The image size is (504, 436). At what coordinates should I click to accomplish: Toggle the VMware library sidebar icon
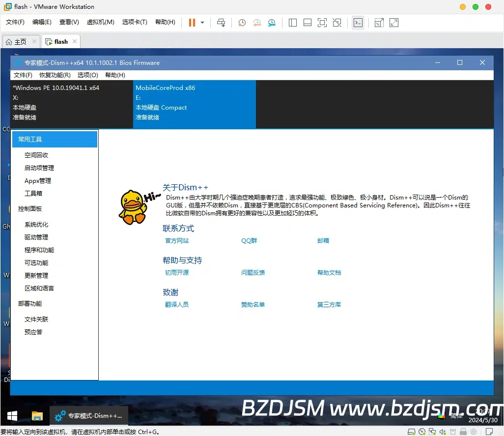(292, 23)
